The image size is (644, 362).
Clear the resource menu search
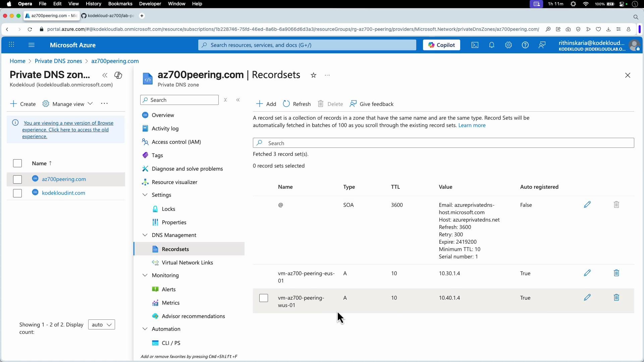(225, 100)
